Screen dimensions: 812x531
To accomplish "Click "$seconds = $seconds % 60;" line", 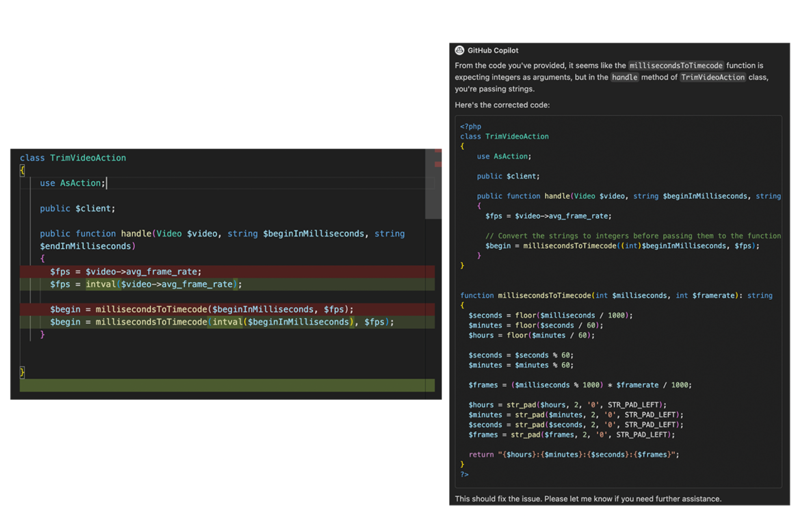I will click(521, 355).
